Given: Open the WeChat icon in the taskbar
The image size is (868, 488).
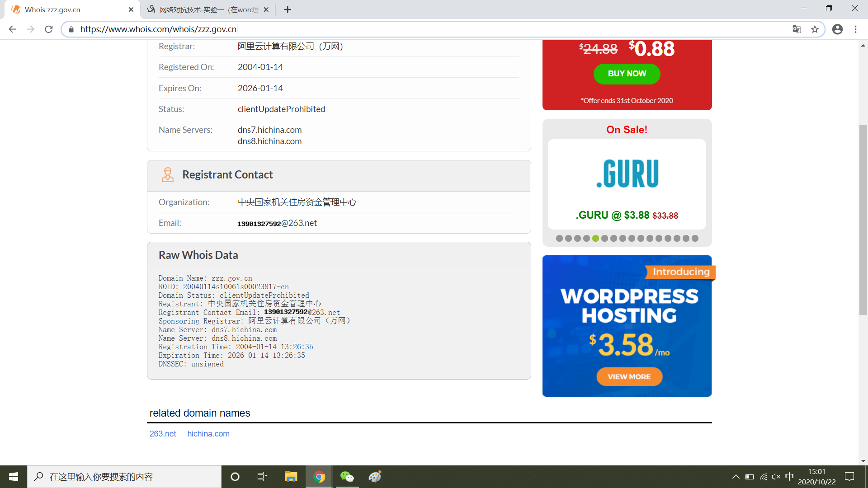Looking at the screenshot, I should [347, 477].
